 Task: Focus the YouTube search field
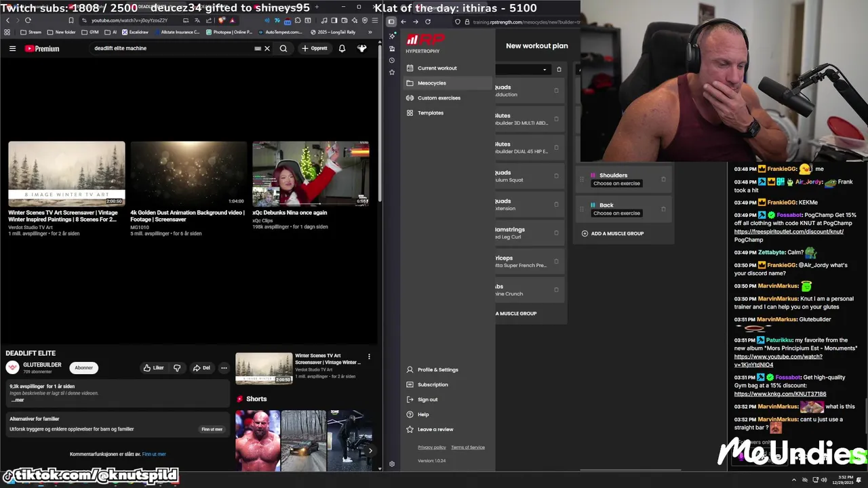(173, 49)
